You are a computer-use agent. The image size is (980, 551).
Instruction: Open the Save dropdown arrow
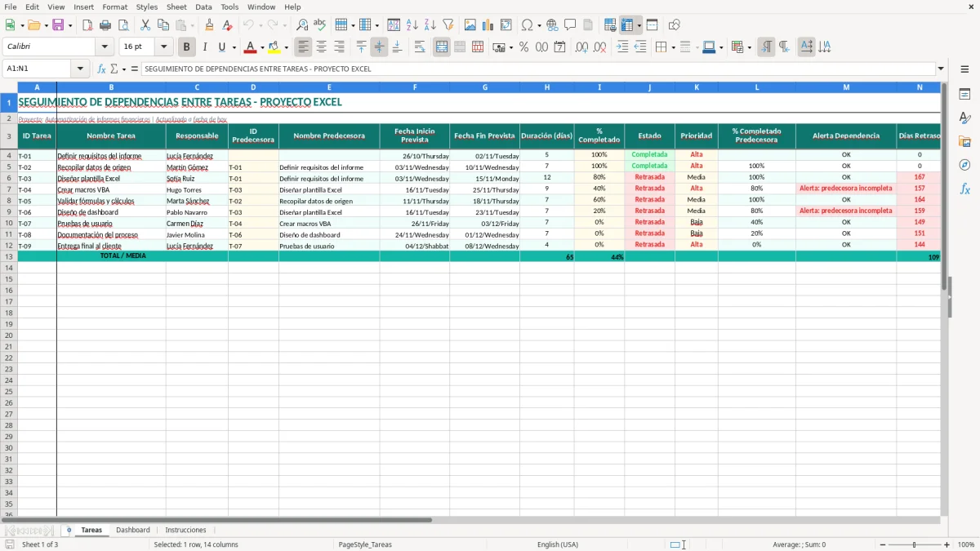(x=69, y=25)
